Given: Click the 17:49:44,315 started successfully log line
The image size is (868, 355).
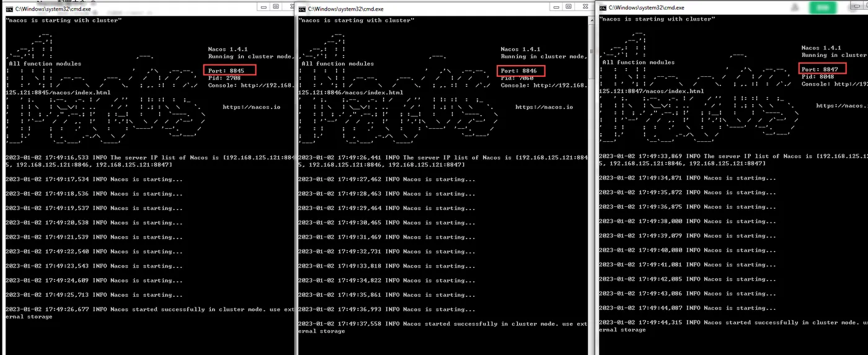Looking at the screenshot, I should (733, 326).
